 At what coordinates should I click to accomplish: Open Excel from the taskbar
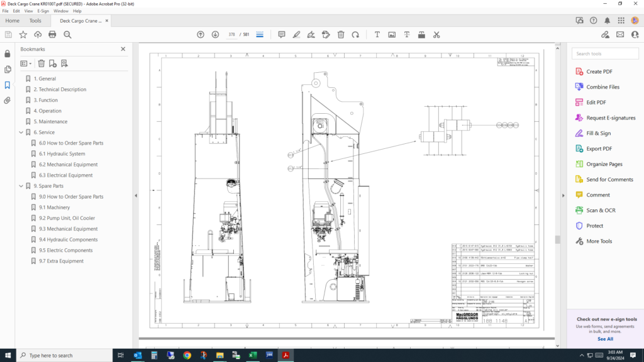(x=253, y=356)
